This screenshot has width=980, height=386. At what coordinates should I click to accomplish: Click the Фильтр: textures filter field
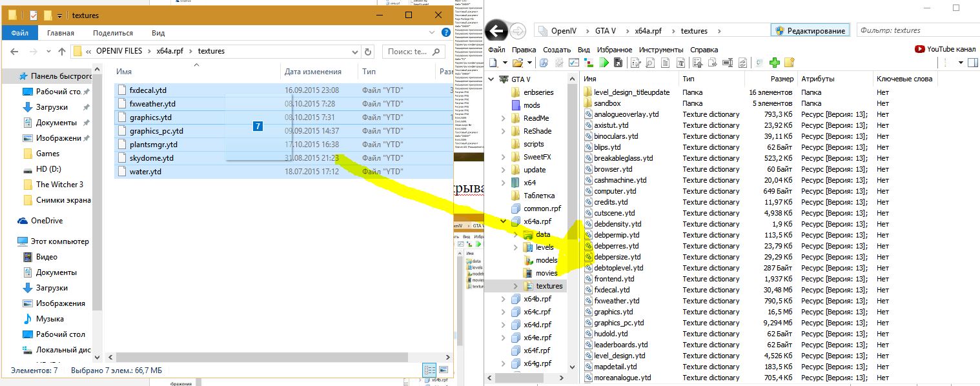click(x=917, y=30)
